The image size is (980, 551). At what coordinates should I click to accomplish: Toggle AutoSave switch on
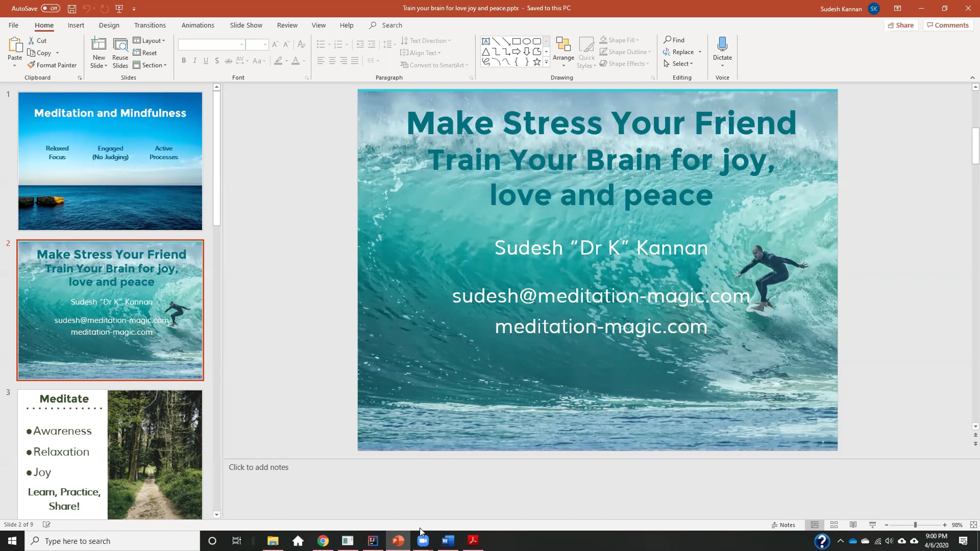click(x=50, y=9)
